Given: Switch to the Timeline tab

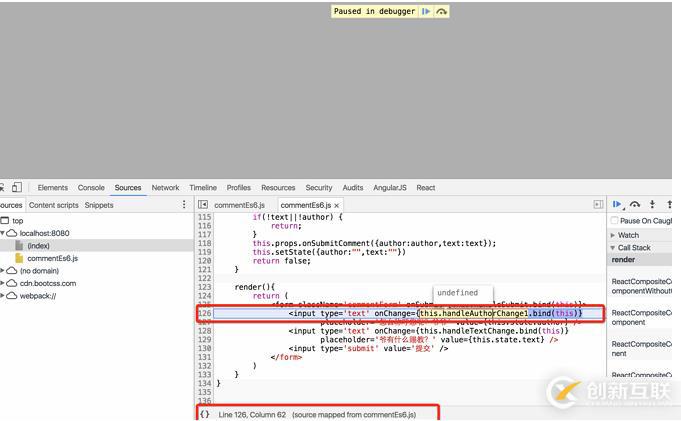Looking at the screenshot, I should coord(203,188).
